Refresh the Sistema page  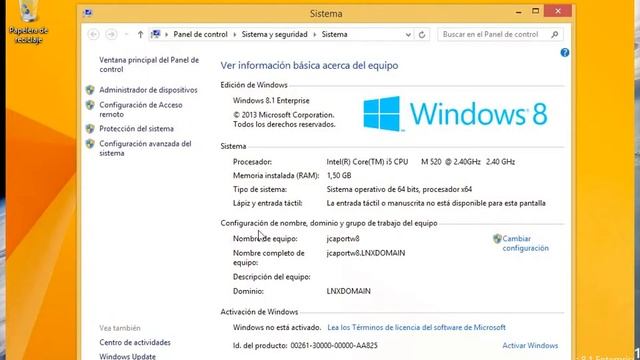[422, 35]
